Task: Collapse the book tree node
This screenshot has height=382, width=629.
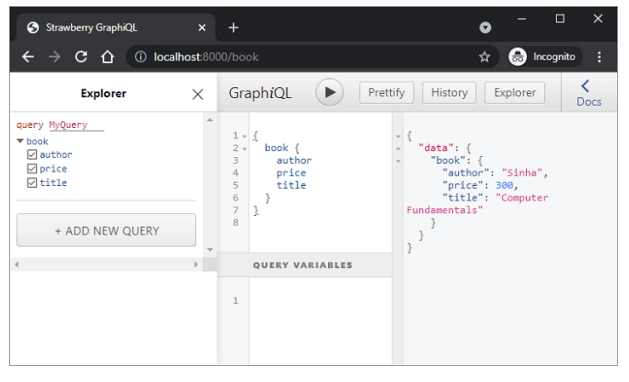Action: tap(20, 141)
